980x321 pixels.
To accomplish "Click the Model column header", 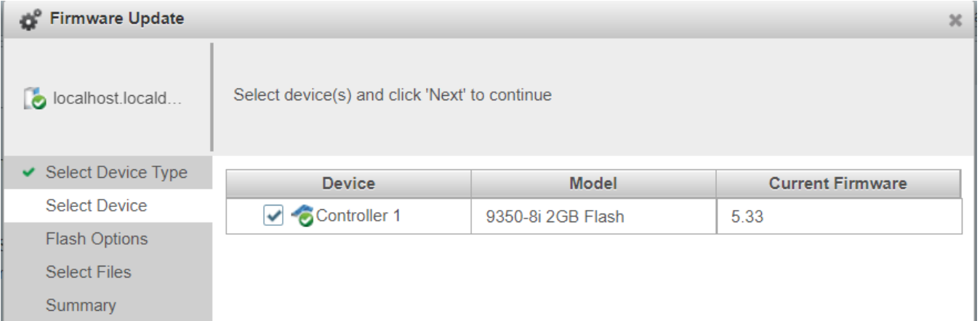I will click(x=593, y=184).
